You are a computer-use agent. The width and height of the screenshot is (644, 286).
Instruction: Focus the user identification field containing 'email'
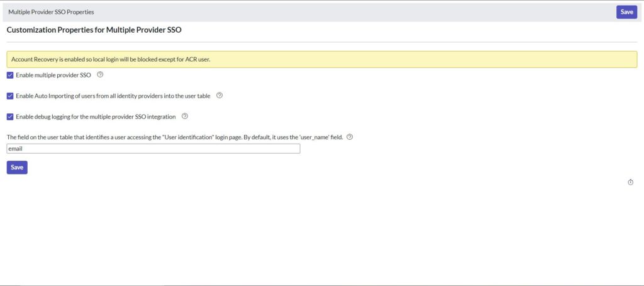click(x=153, y=149)
